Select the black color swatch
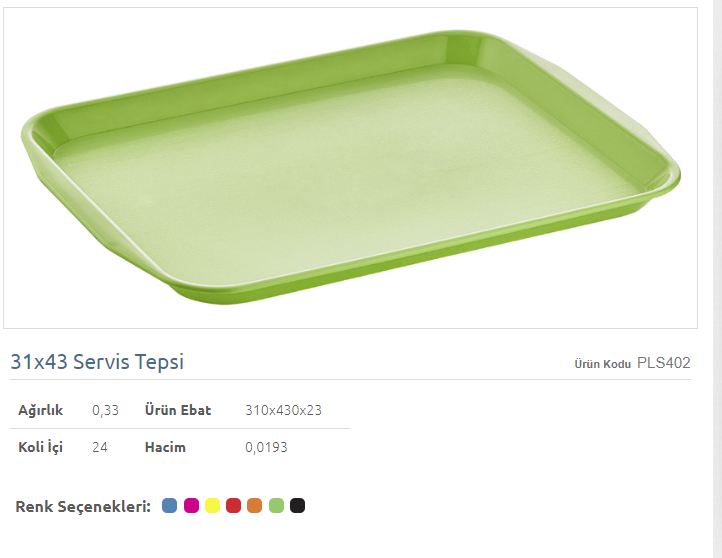722x558 pixels. (x=297, y=506)
